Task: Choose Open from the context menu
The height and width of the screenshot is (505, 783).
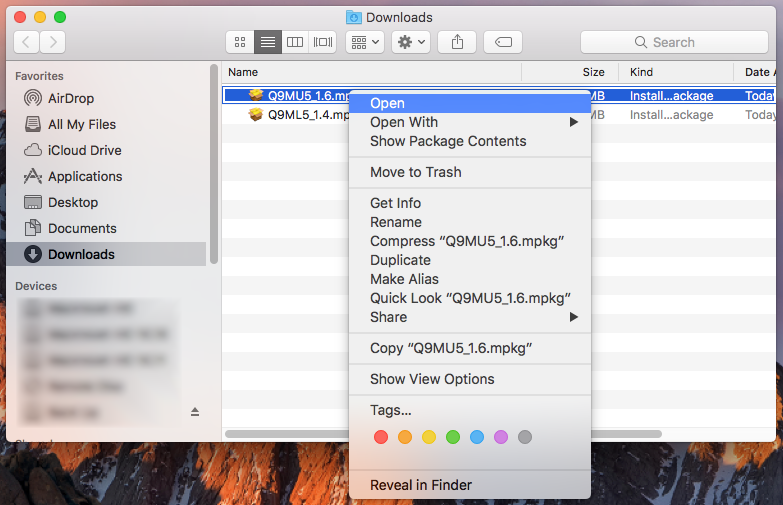Action: [x=470, y=103]
